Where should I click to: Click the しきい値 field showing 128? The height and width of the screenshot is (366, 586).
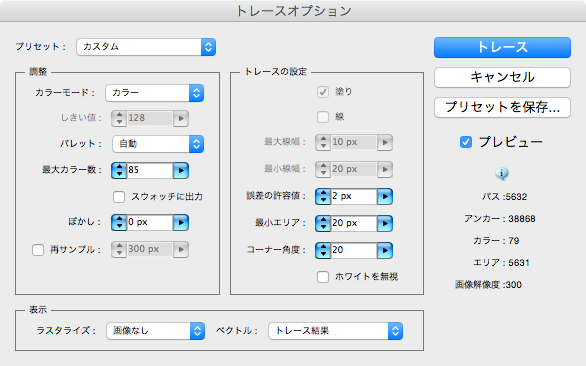150,119
